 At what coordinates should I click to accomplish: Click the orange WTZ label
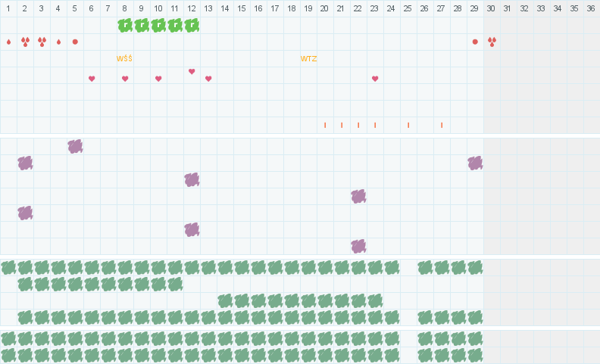[308, 58]
